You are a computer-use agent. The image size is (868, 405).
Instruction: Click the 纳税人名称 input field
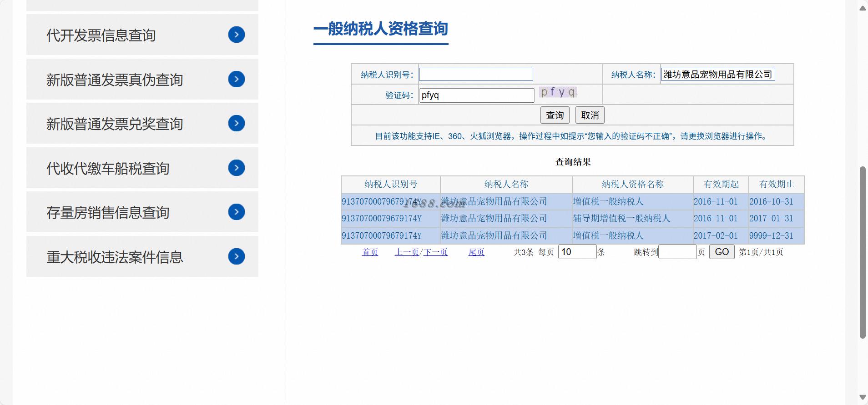pos(718,74)
